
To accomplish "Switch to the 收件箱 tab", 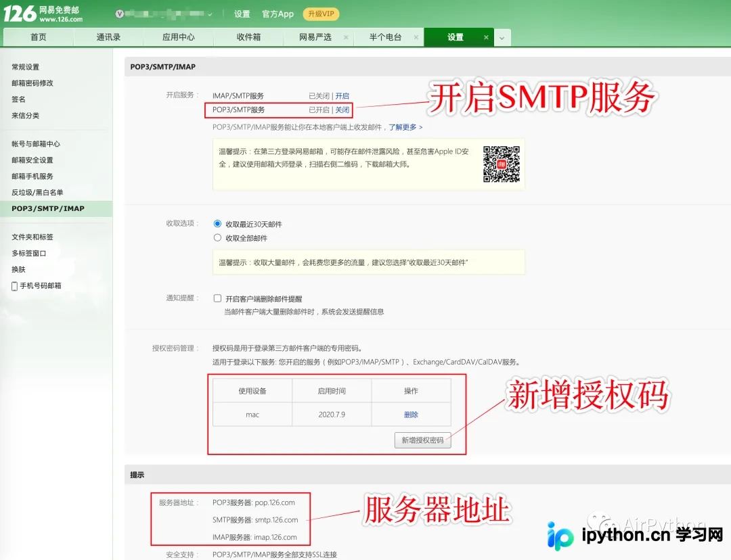I will (248, 37).
